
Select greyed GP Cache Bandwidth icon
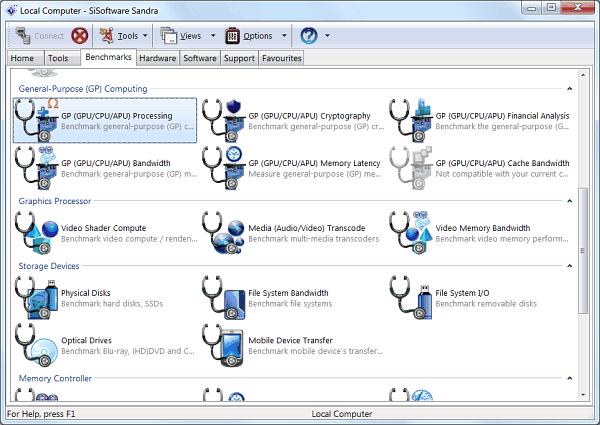point(411,168)
